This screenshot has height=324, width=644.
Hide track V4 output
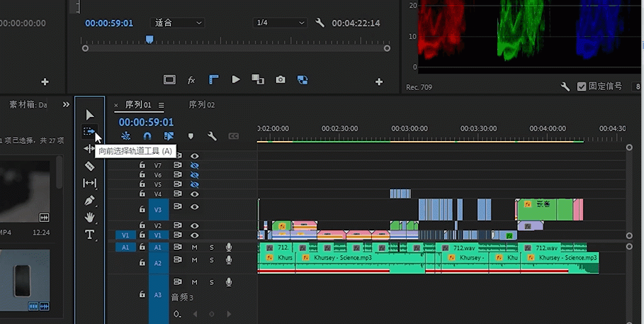[x=194, y=194]
